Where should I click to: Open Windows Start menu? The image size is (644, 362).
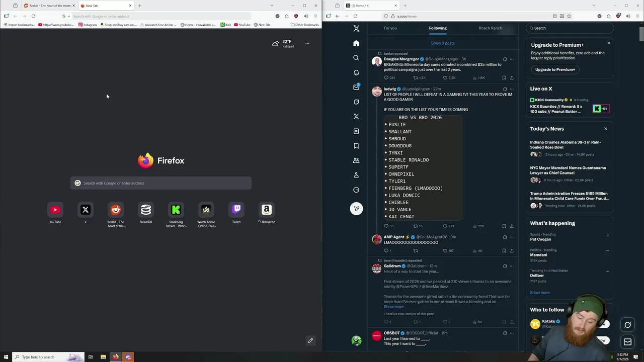6,357
